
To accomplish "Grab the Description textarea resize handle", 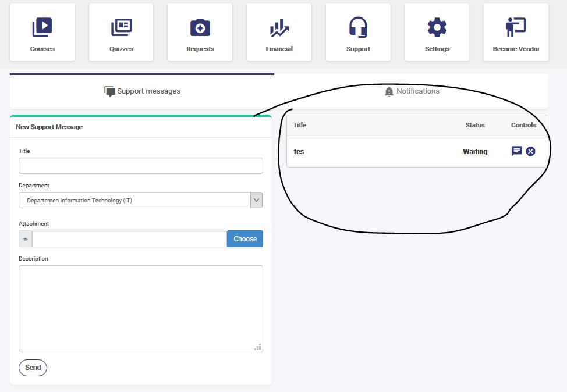I will [x=258, y=347].
